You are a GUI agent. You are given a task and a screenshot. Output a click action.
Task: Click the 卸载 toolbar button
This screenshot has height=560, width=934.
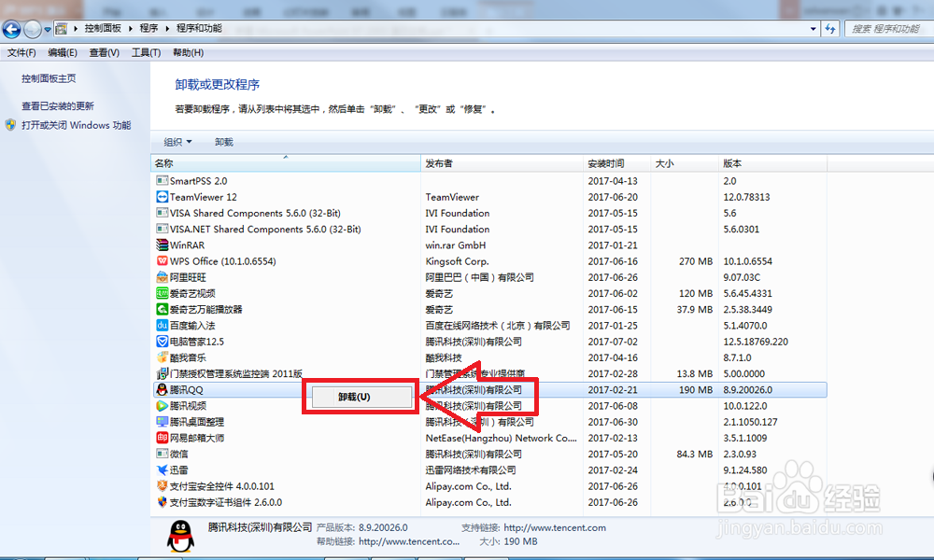click(x=224, y=142)
